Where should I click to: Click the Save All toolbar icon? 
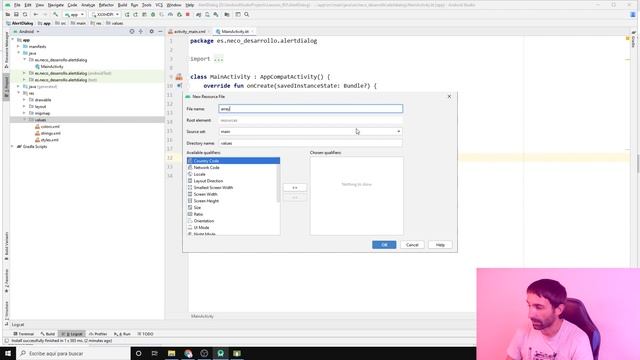pos(16,14)
